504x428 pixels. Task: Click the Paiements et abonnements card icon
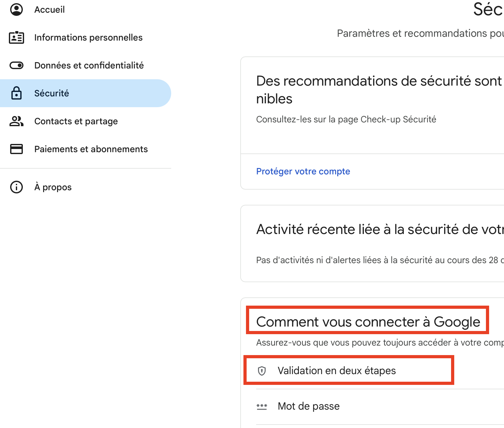tap(16, 149)
